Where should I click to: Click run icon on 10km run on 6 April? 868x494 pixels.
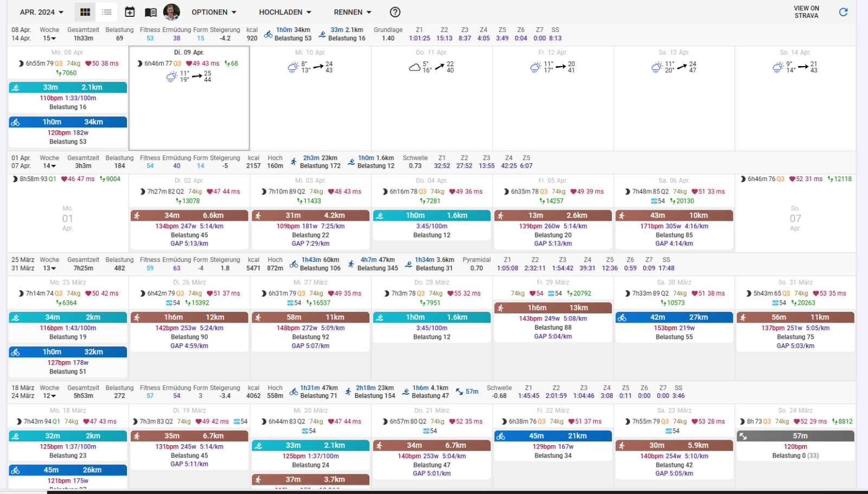(622, 216)
